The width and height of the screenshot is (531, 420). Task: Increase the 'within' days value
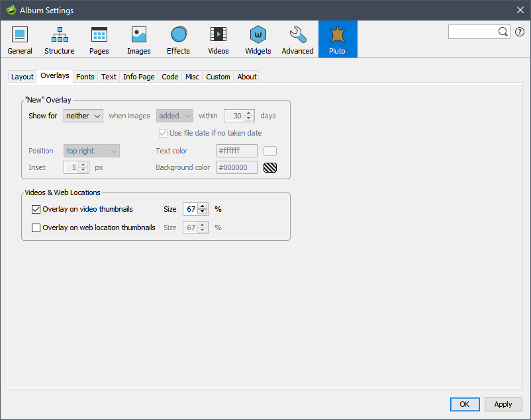coord(248,113)
